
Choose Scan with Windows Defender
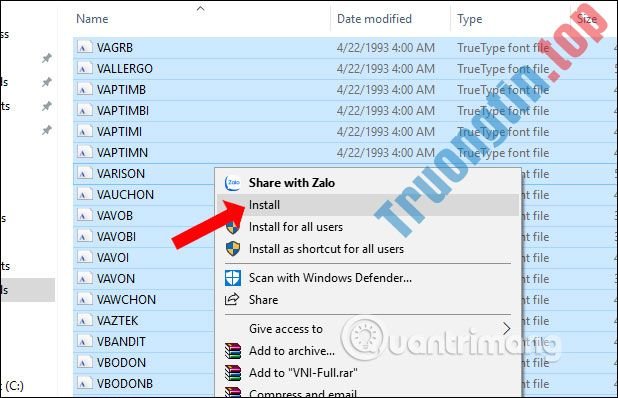(330, 278)
